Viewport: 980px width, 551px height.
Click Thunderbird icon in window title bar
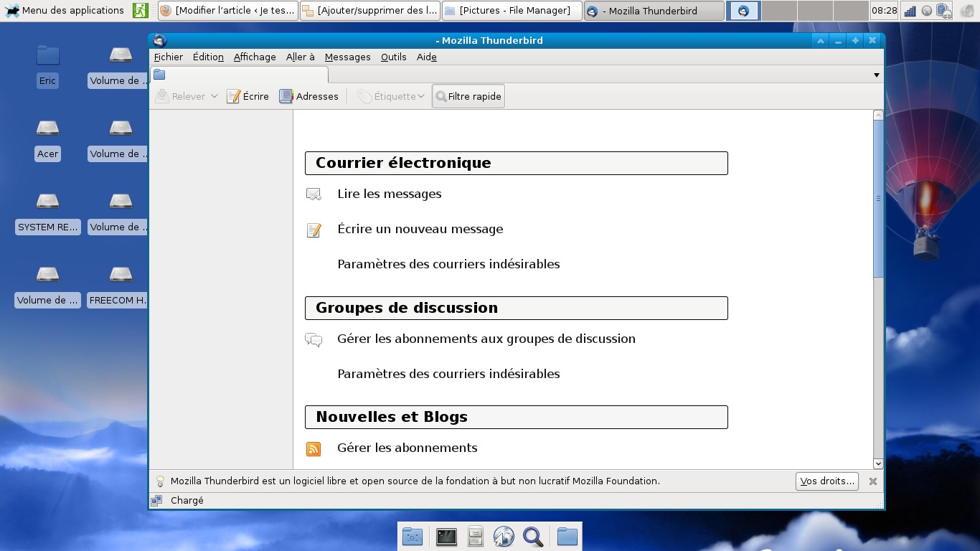coord(159,41)
